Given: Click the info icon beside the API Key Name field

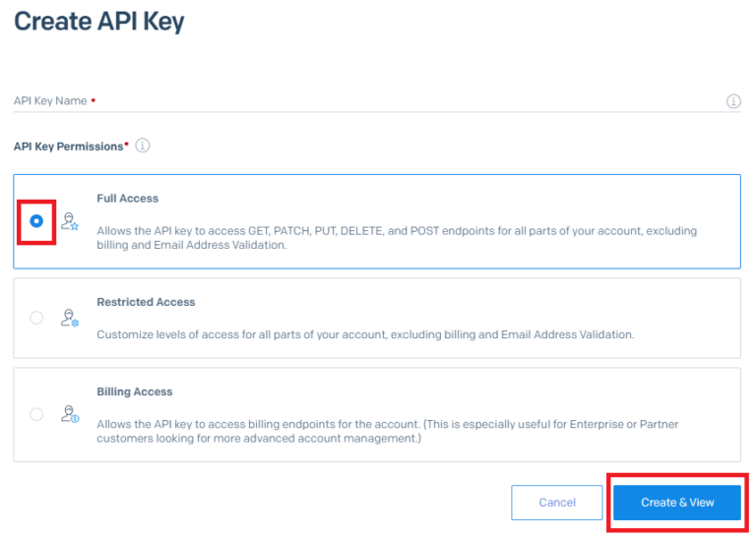Looking at the screenshot, I should [733, 101].
